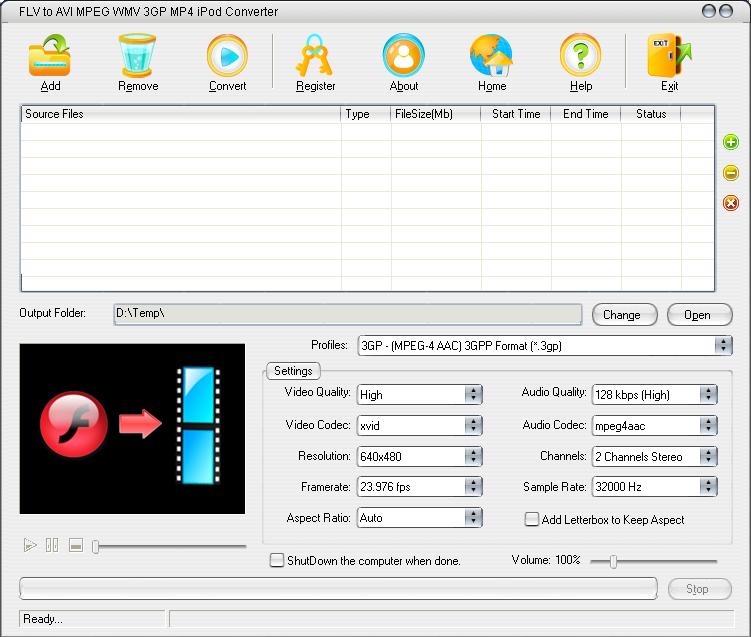Check ShutDown the computer when done
Viewport: 751px width, 637px height.
pyautogui.click(x=276, y=560)
